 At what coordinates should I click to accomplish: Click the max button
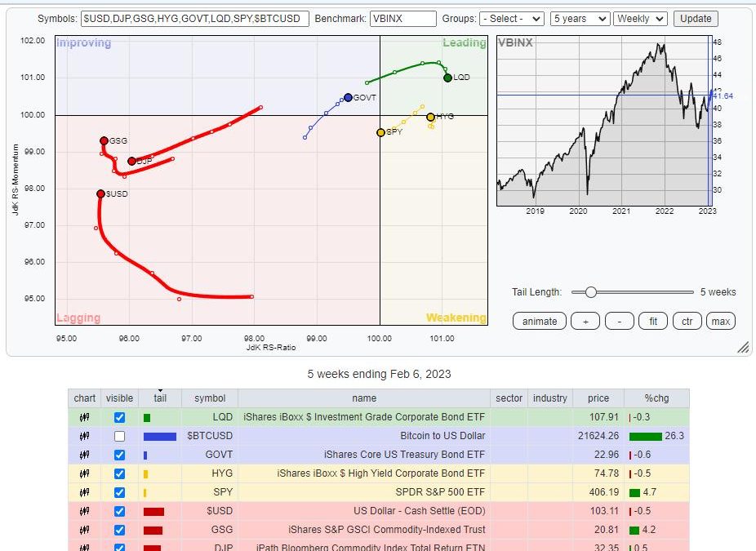coord(721,321)
